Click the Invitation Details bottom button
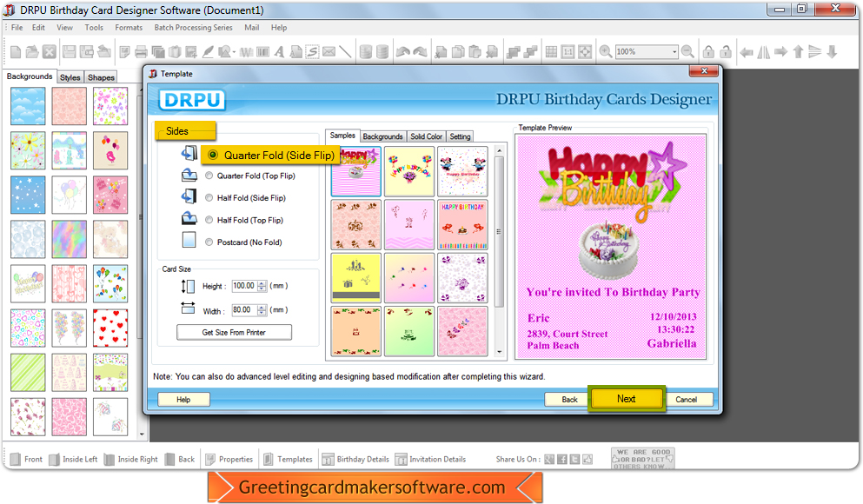The width and height of the screenshot is (863, 504). (430, 460)
